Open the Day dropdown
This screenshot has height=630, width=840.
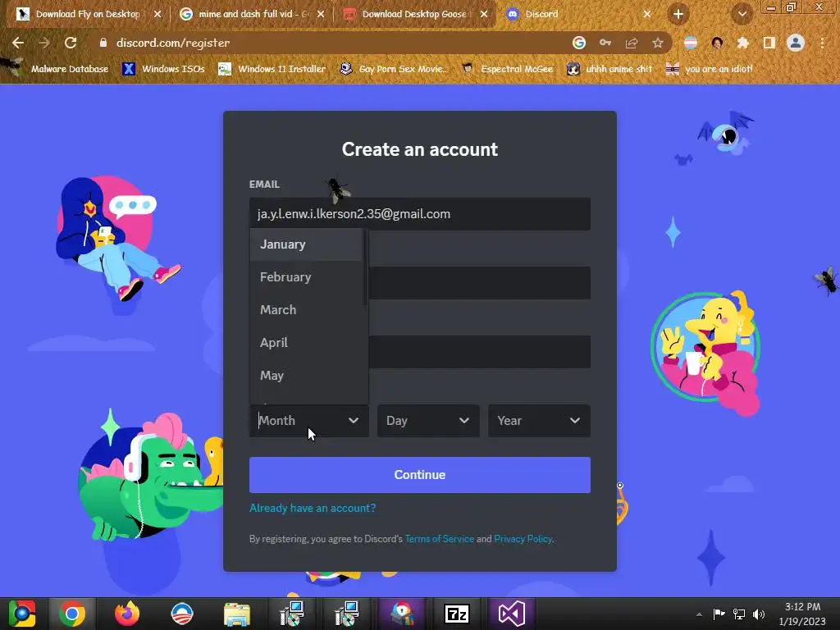pos(428,421)
